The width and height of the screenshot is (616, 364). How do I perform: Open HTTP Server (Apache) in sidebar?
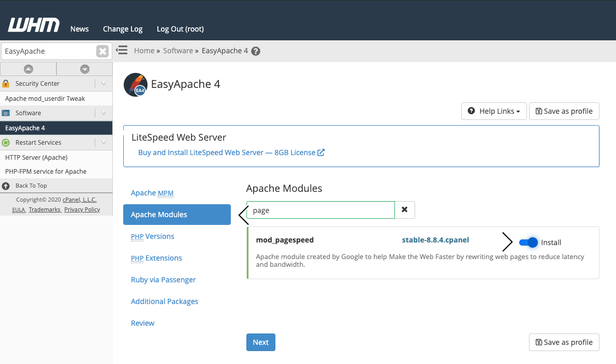(56, 157)
